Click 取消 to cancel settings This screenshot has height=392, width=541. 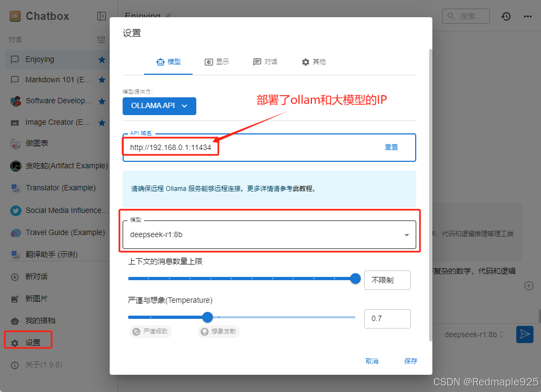coord(372,361)
